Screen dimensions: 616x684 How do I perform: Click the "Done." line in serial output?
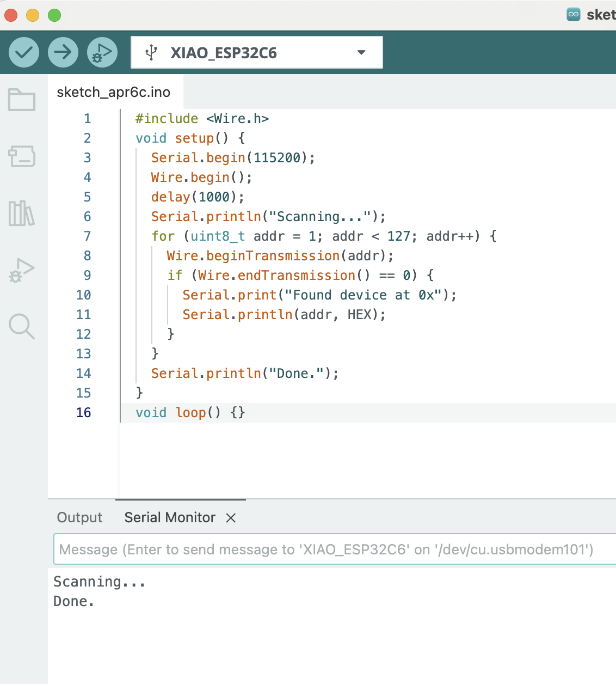tap(74, 602)
